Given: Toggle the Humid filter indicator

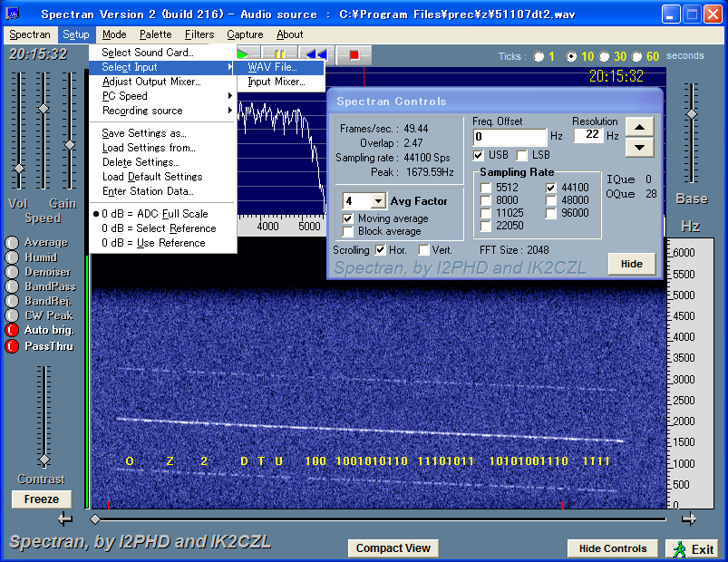Looking at the screenshot, I should click(12, 257).
